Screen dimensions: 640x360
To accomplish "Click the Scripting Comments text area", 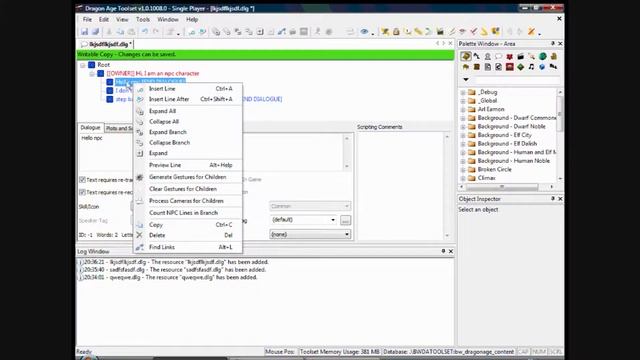I will tap(400, 185).
